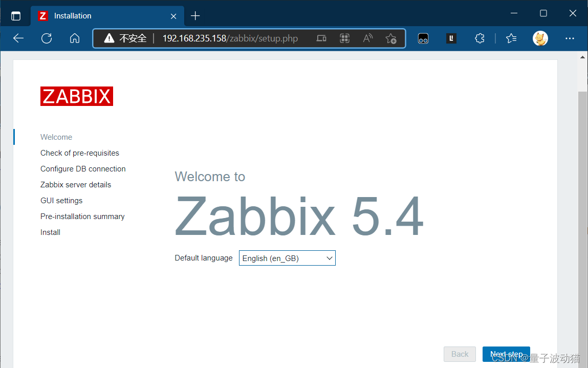Select Check of pre-requisites step

[79, 153]
